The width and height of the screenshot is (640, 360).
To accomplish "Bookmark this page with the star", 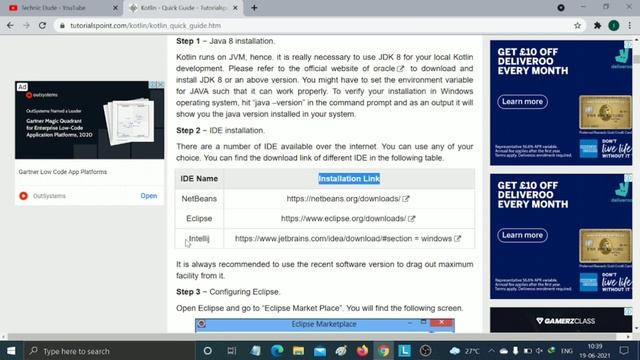I will coord(577,25).
